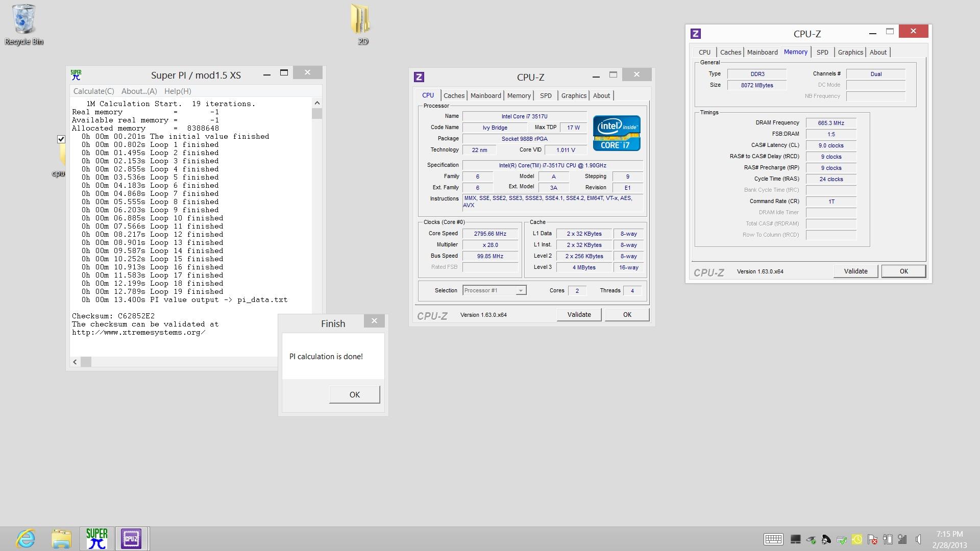This screenshot has height=551, width=980.
Task: Switch to Super PI taskbar button
Action: [96, 539]
